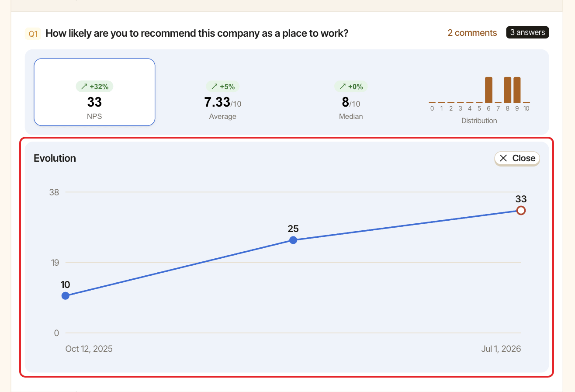Click the data point labeled 10

click(x=66, y=296)
